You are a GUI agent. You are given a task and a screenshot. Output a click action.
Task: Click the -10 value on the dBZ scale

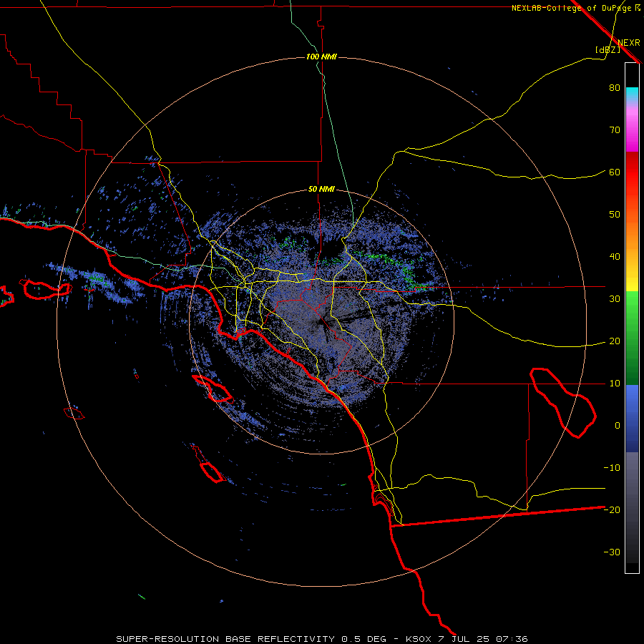[612, 468]
